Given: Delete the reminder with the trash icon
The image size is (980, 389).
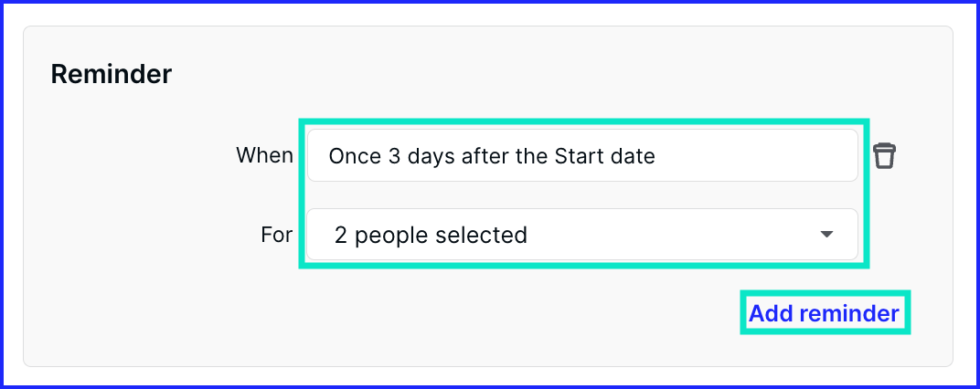Looking at the screenshot, I should 884,155.
